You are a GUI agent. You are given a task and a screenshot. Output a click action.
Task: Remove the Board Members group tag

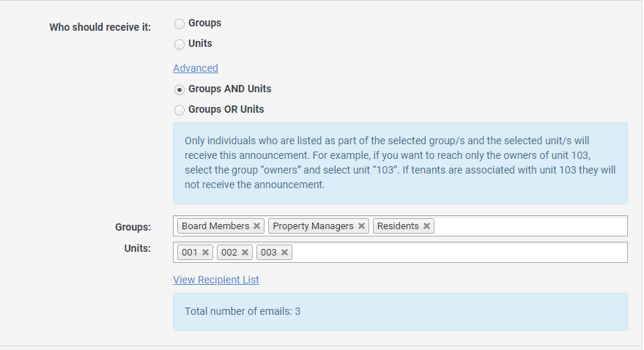(x=256, y=226)
